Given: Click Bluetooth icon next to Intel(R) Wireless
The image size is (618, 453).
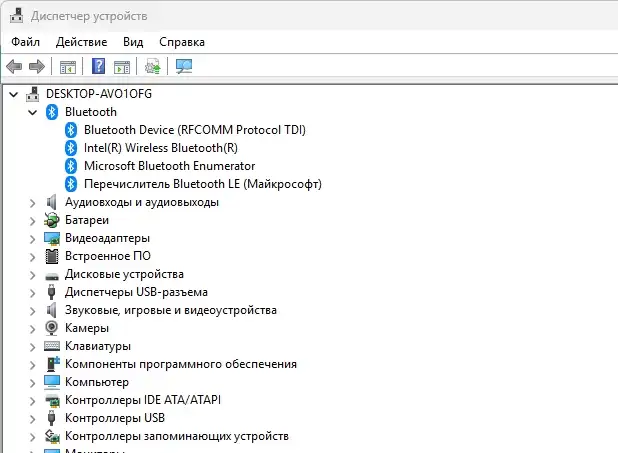Looking at the screenshot, I should (71, 148).
